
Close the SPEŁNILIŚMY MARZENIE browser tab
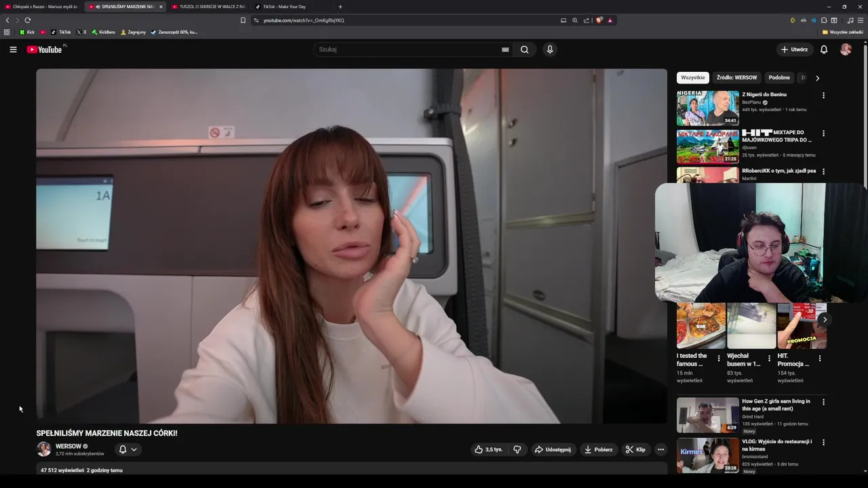point(161,7)
